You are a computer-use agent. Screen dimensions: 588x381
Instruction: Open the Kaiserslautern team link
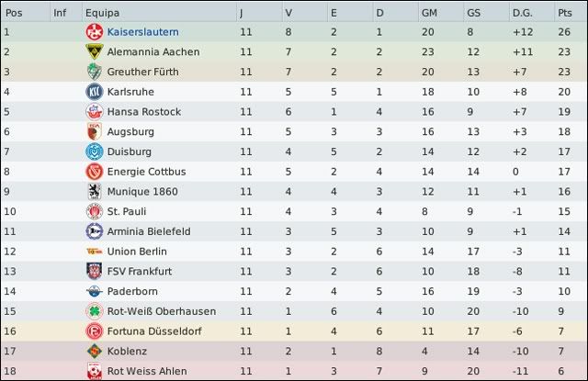(142, 32)
